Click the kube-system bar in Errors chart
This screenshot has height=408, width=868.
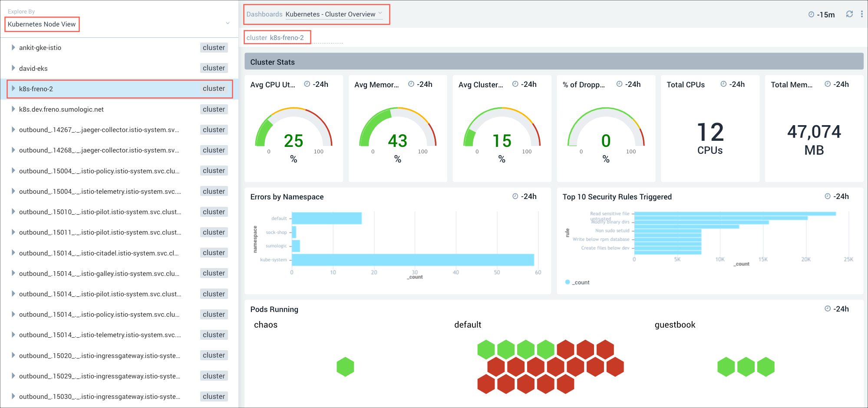tap(413, 260)
